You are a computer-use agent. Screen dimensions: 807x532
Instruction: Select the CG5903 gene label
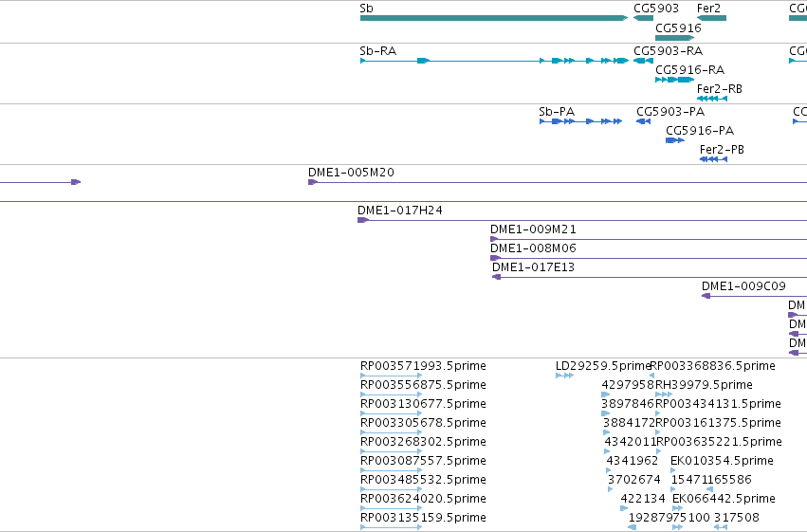click(655, 9)
